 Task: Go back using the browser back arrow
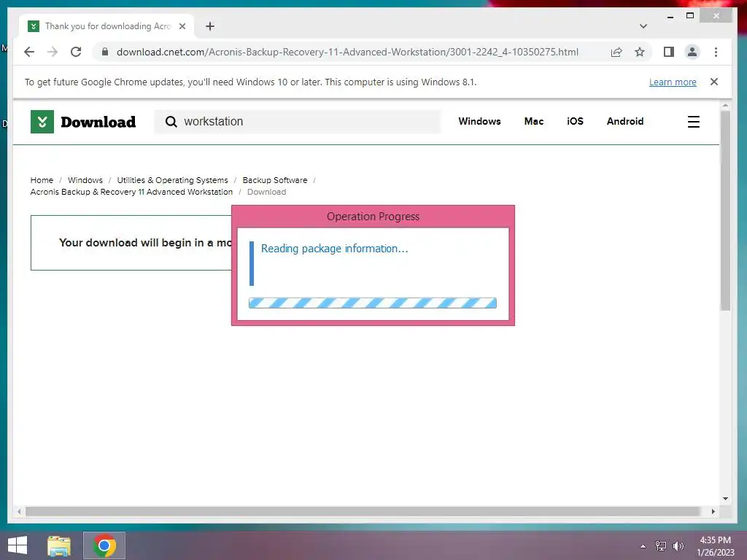[x=29, y=52]
